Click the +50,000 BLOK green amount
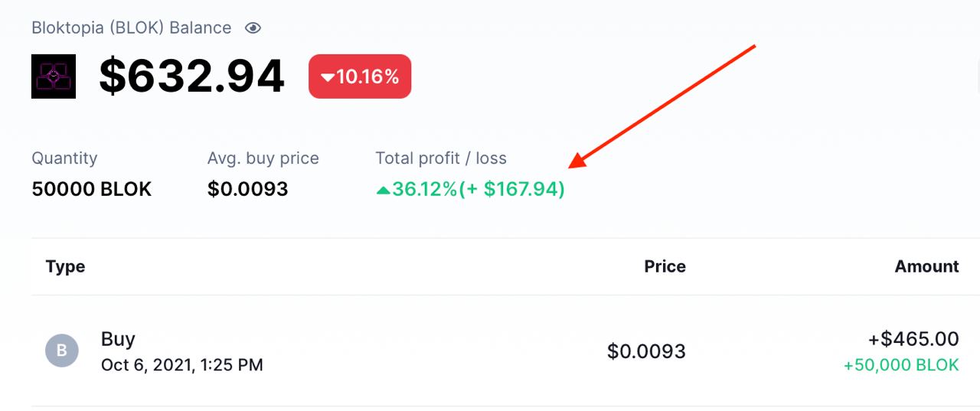The height and width of the screenshot is (411, 980). coord(901,365)
